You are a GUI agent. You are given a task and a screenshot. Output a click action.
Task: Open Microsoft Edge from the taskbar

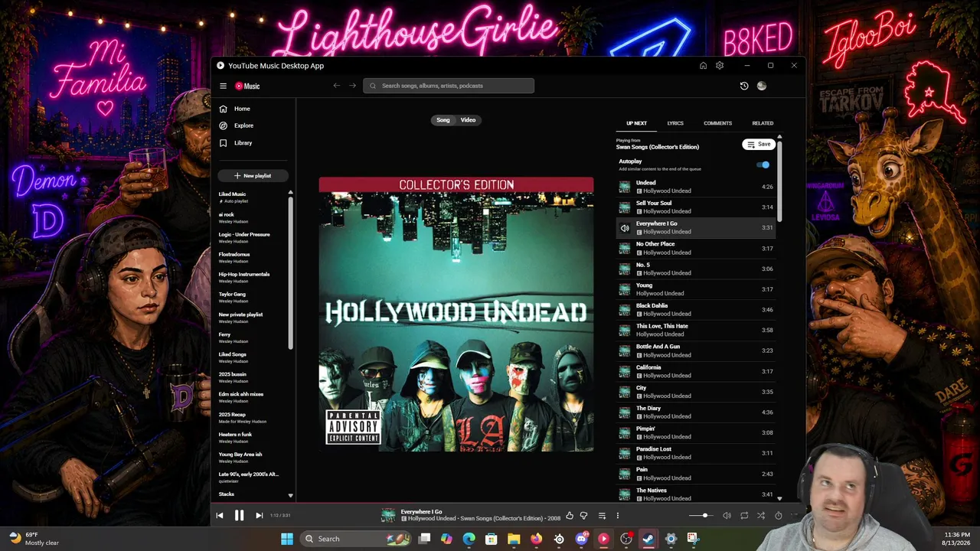click(469, 539)
